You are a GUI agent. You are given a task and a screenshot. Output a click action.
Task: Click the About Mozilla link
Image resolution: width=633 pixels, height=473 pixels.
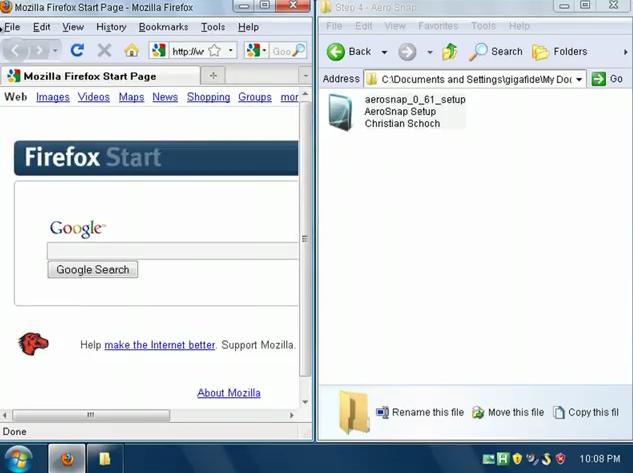click(x=228, y=393)
